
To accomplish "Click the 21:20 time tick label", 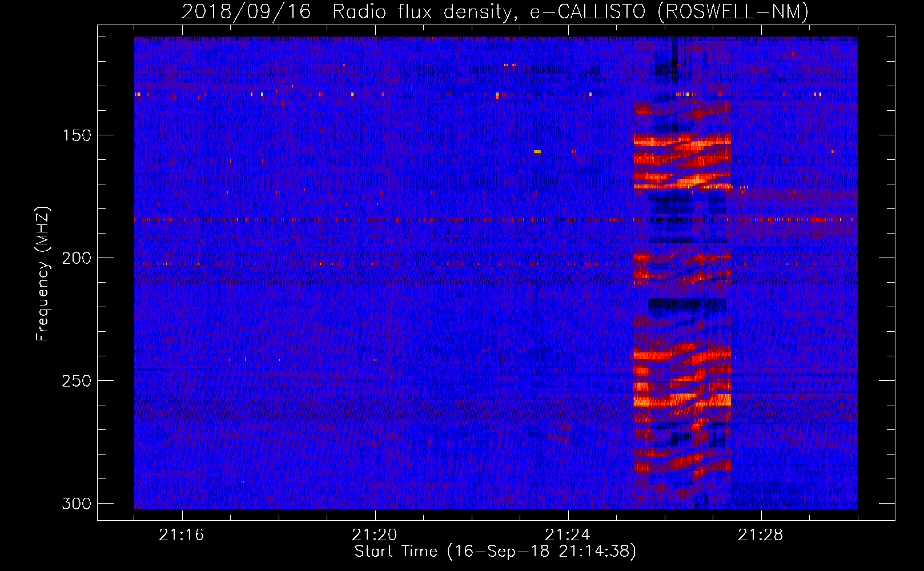I will tap(375, 534).
